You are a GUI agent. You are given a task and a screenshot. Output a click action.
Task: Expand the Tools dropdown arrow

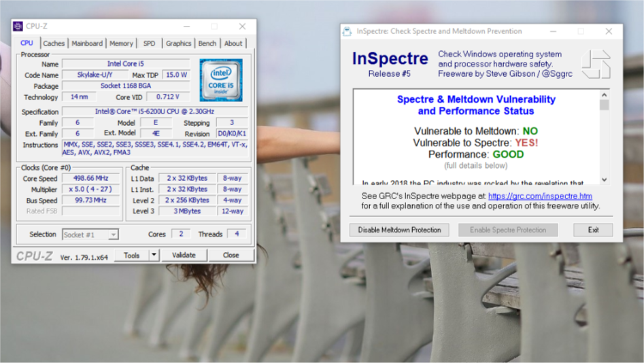pos(154,255)
